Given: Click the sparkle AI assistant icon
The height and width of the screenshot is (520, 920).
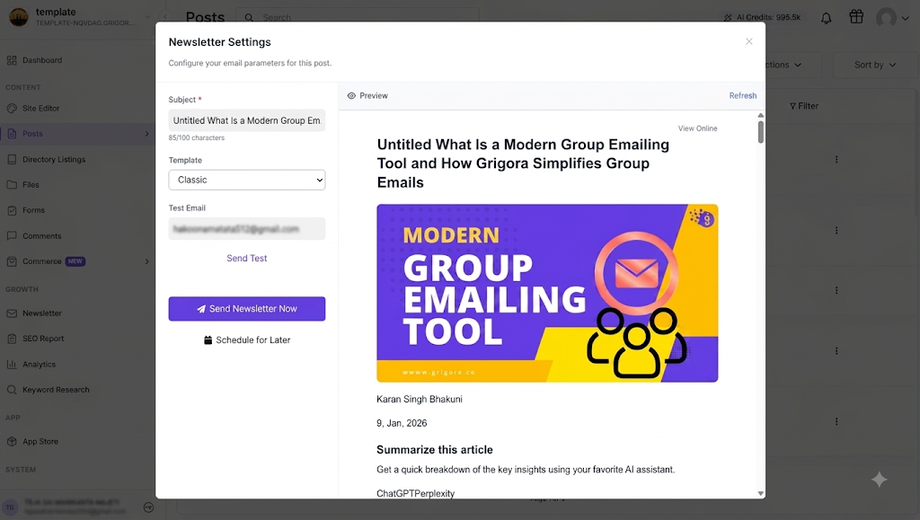Looking at the screenshot, I should coord(879,480).
